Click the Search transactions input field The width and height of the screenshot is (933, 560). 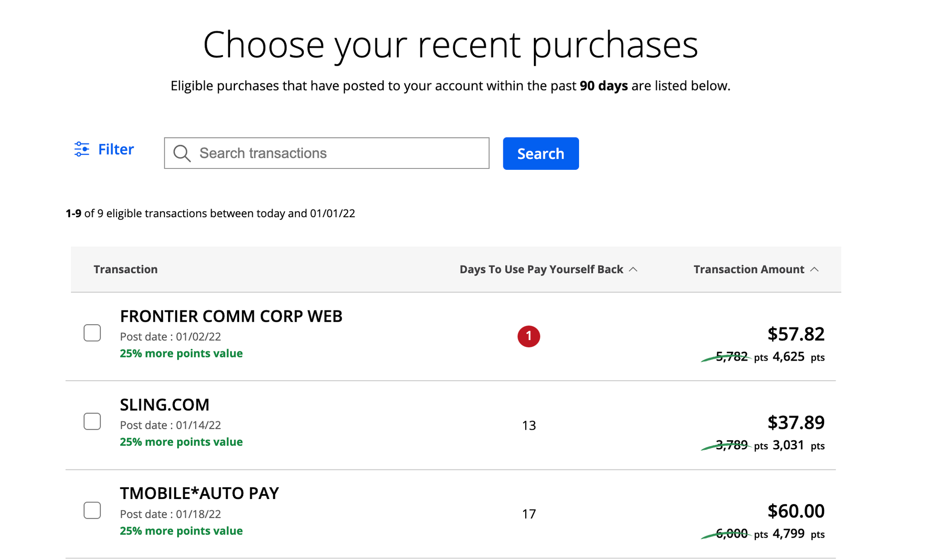pos(326,153)
